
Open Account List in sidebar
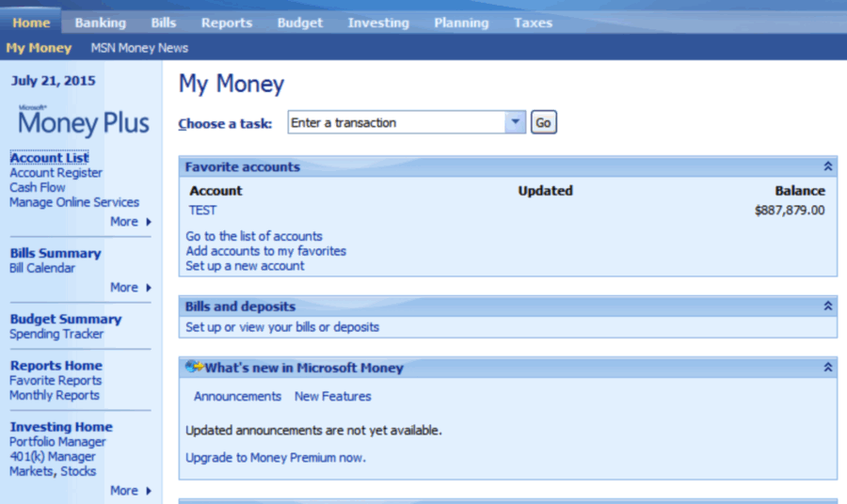pyautogui.click(x=49, y=158)
